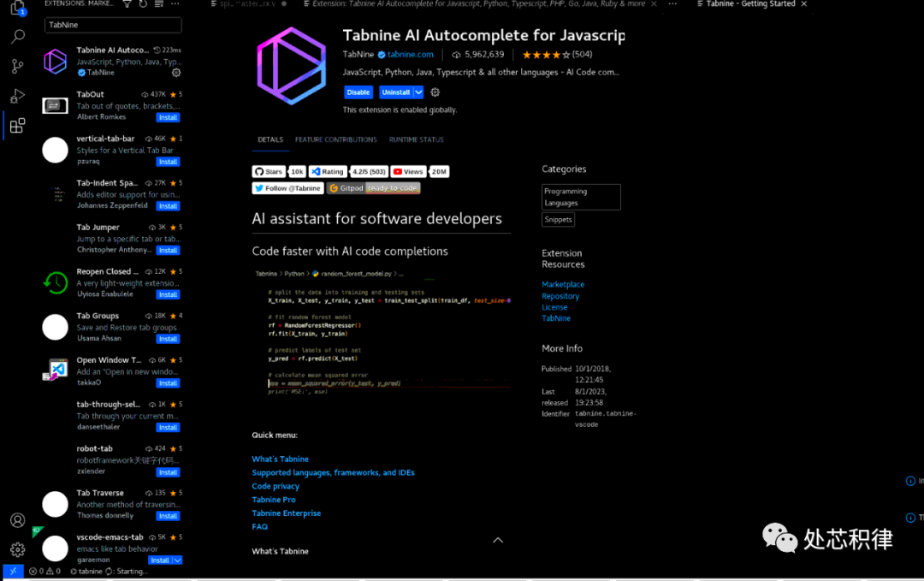The width and height of the screenshot is (924, 581).
Task: Click the Follow @Tabnine badge
Action: tap(288, 188)
